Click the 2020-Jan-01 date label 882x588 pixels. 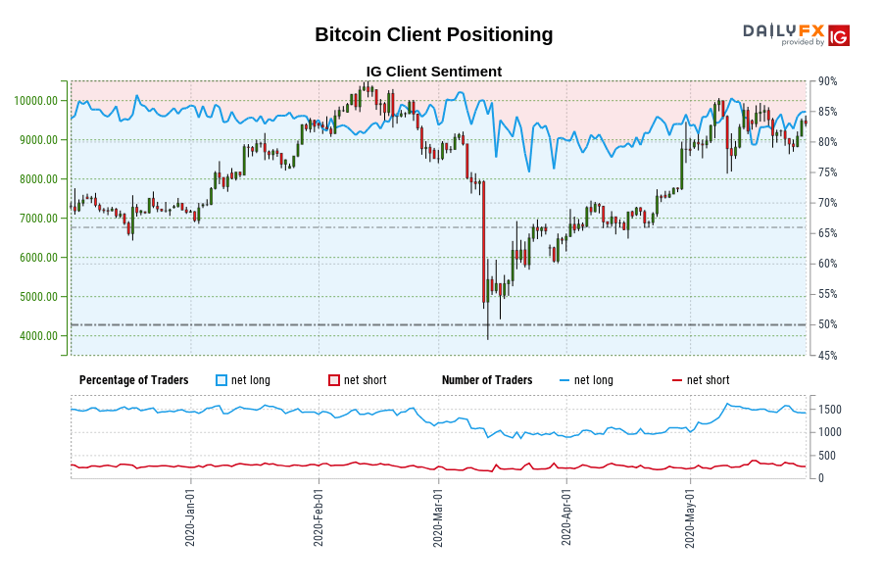190,517
